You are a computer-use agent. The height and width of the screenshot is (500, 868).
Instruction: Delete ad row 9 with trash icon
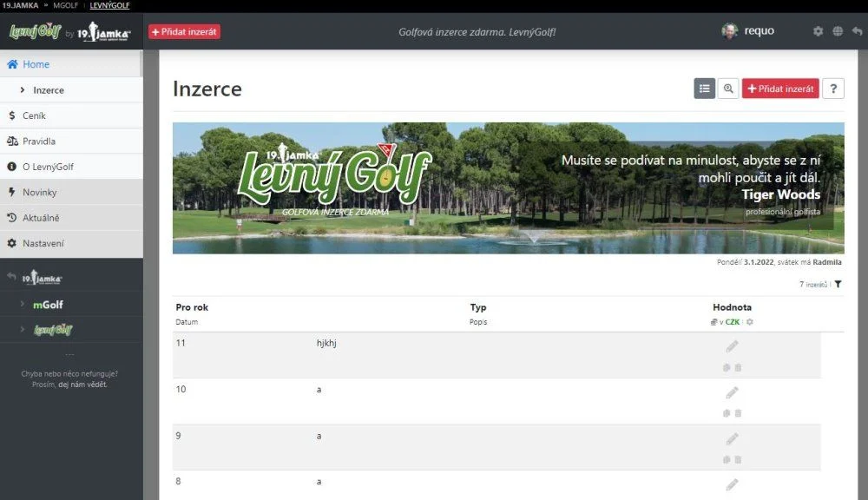738,459
